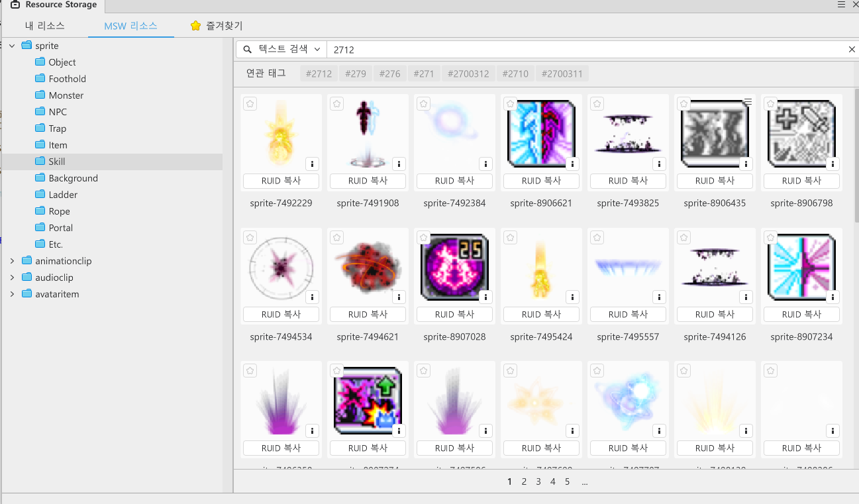The image size is (859, 504).
Task: Select the #2700312 related tag
Action: (x=468, y=74)
